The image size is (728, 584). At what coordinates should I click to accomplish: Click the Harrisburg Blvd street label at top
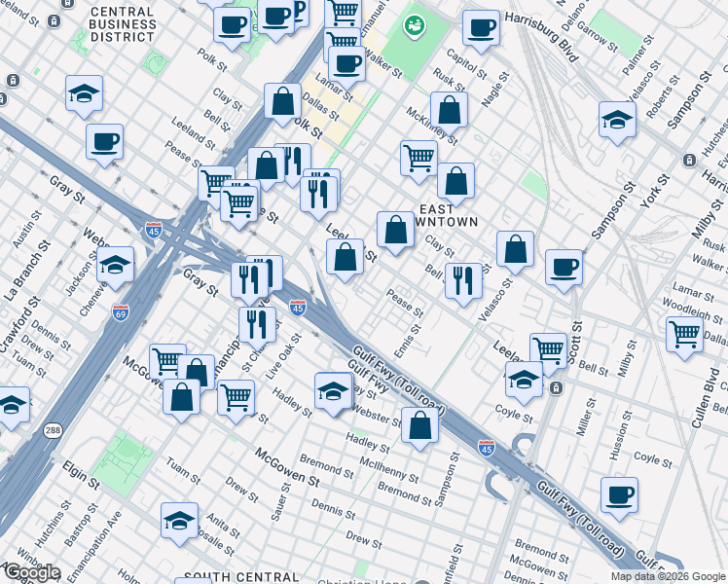click(x=542, y=37)
